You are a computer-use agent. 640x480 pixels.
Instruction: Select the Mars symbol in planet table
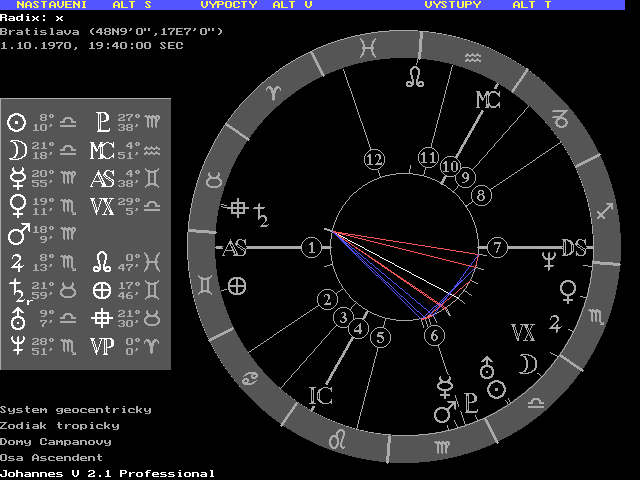pos(16,236)
